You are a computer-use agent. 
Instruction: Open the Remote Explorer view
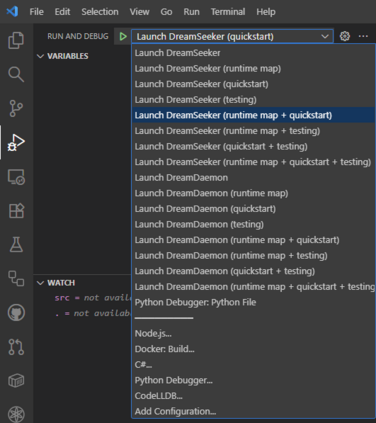click(x=16, y=177)
